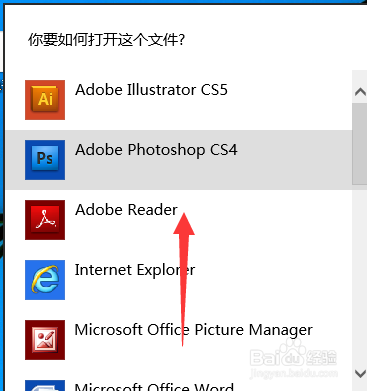Click the partially visible Microsoft Word icon
This screenshot has height=391, width=367.
(x=45, y=385)
